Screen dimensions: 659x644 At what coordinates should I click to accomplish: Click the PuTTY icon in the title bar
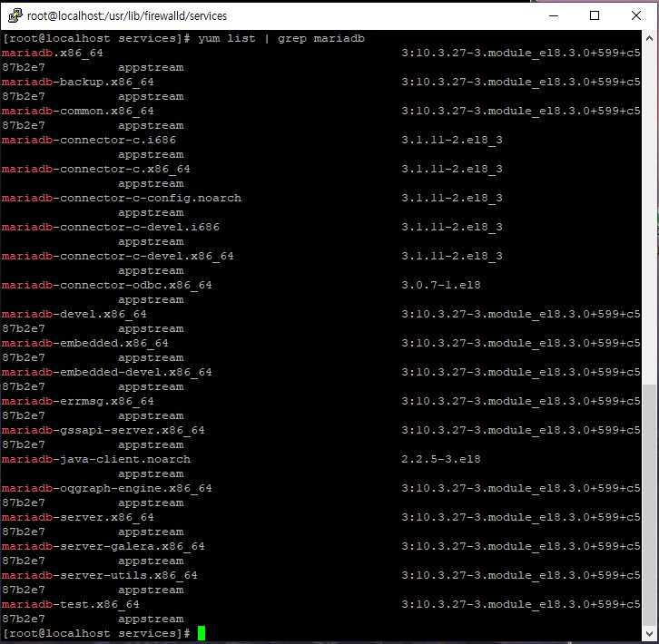(15, 15)
